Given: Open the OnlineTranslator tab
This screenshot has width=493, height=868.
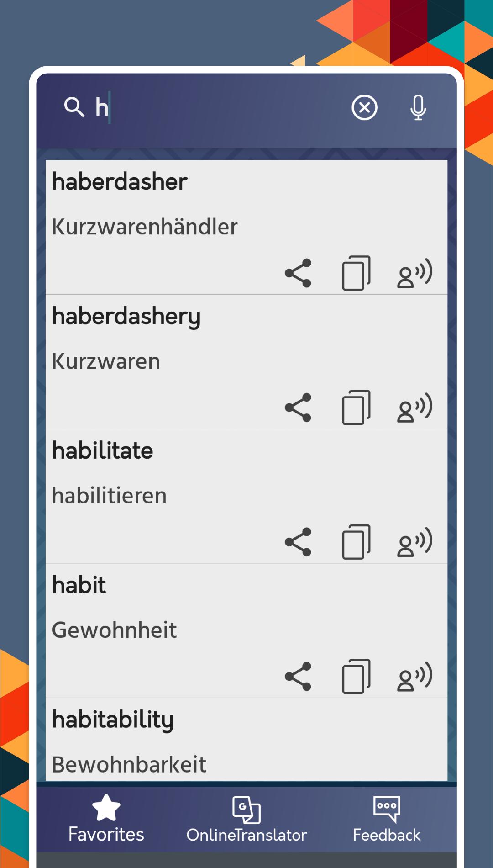Looking at the screenshot, I should [246, 820].
